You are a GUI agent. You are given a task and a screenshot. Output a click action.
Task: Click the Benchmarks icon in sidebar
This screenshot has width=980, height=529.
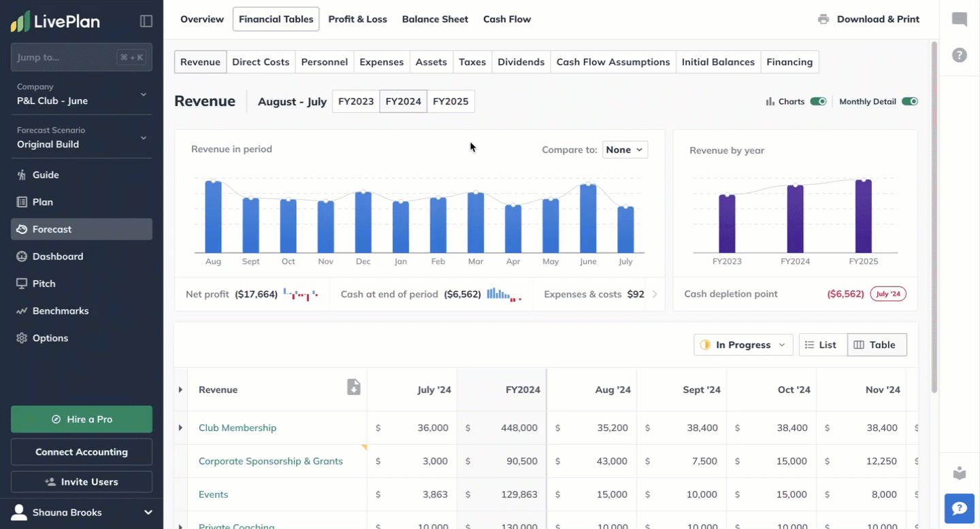pos(22,311)
